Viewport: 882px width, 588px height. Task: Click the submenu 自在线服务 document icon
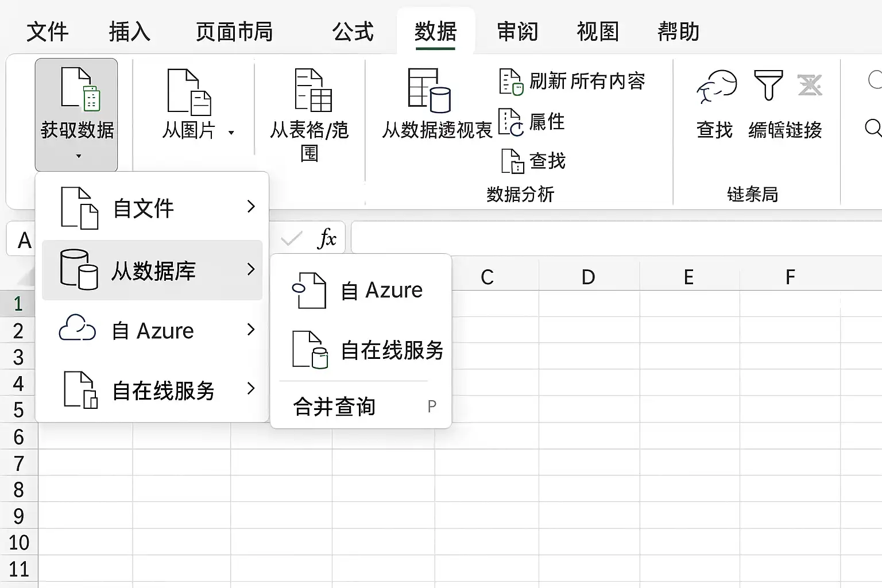tap(310, 349)
